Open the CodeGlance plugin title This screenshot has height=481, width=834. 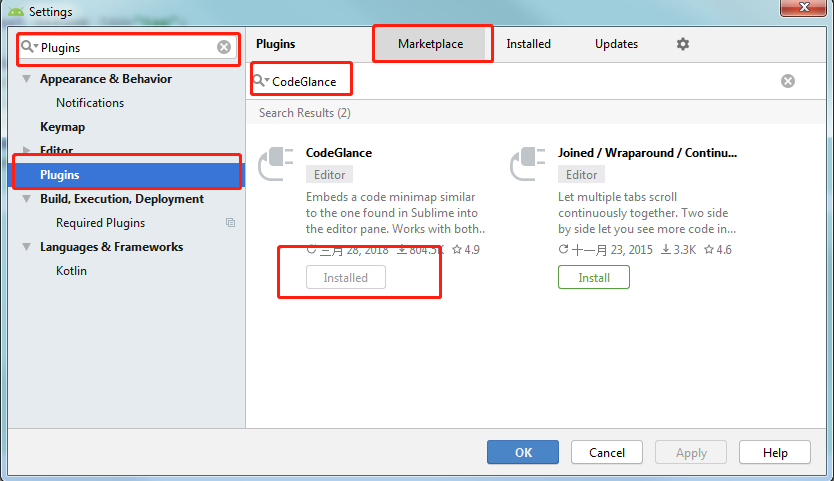[x=339, y=153]
